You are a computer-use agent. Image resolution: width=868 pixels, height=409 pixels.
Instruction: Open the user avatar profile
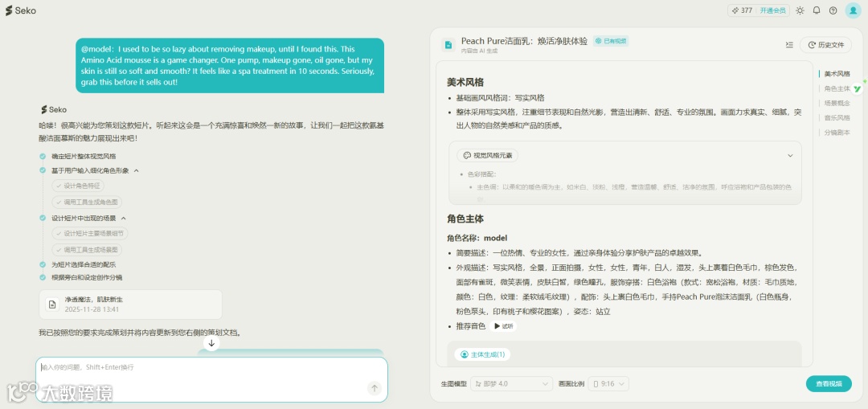853,10
